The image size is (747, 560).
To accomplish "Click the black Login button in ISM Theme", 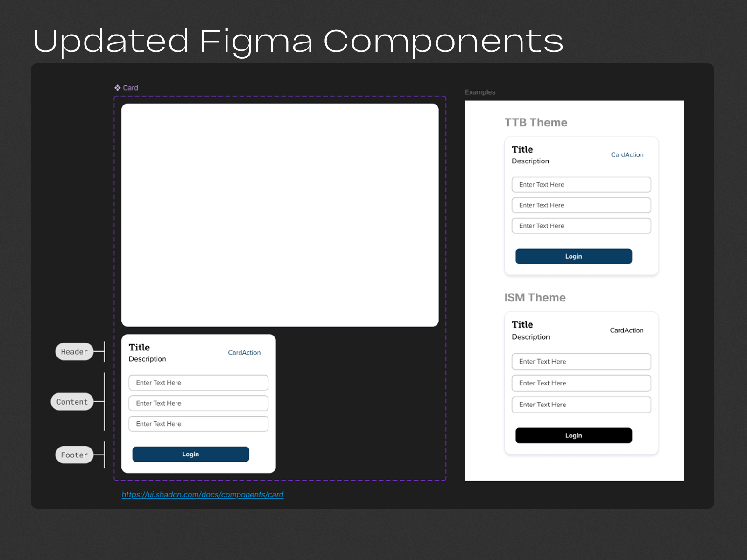I will pyautogui.click(x=573, y=435).
